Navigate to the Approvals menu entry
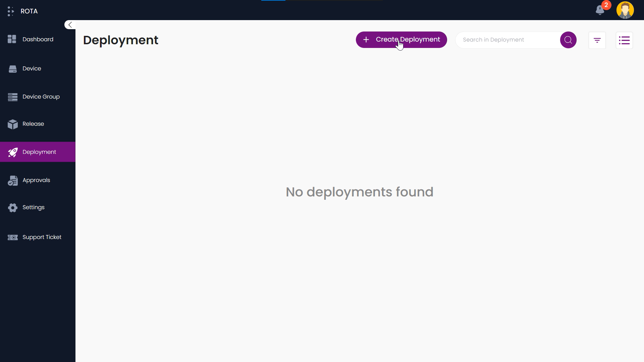644x362 pixels. point(36,180)
